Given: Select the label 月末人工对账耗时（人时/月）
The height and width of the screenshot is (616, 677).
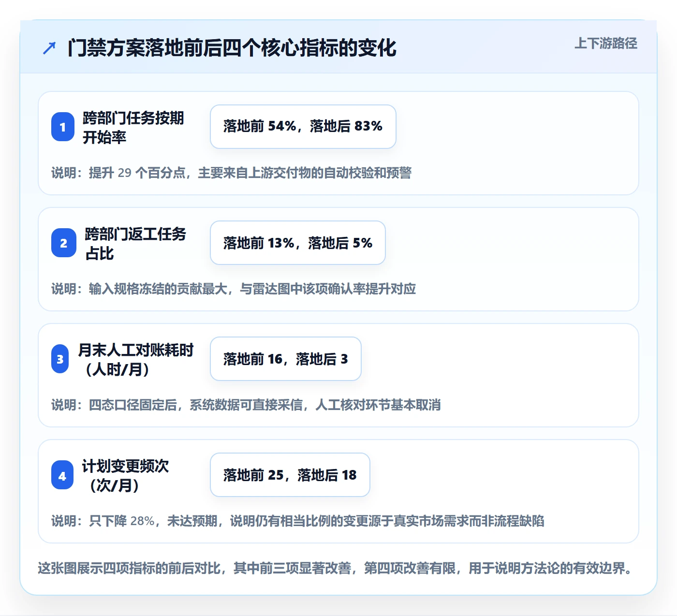Looking at the screenshot, I should tap(136, 359).
